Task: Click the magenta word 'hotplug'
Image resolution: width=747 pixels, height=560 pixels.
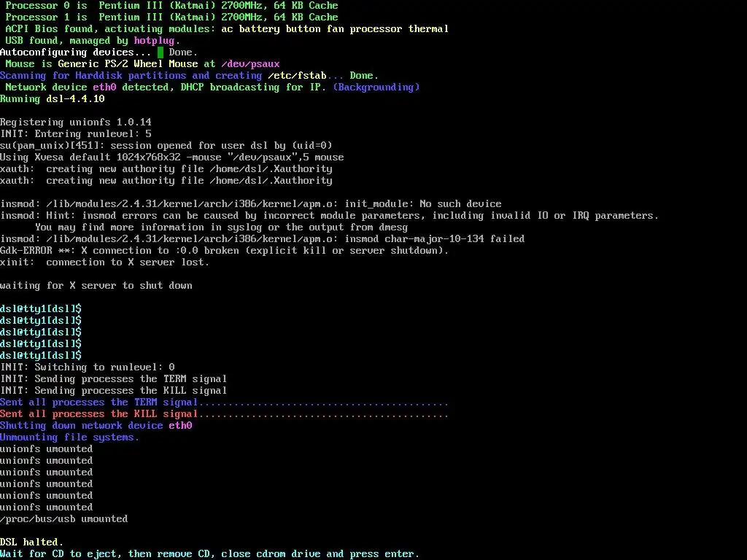Action: coord(154,41)
